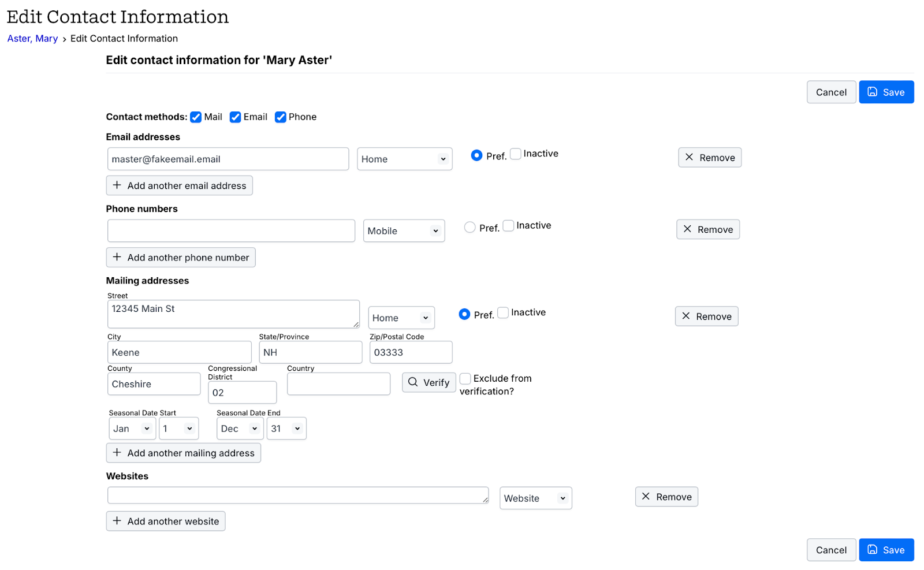Focus the empty Websites text area

[x=298, y=496]
